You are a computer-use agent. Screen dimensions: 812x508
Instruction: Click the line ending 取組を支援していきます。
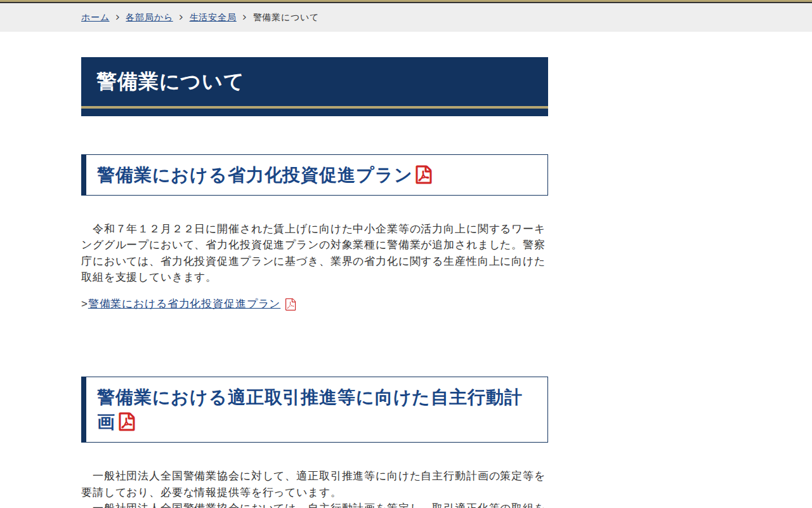(148, 277)
